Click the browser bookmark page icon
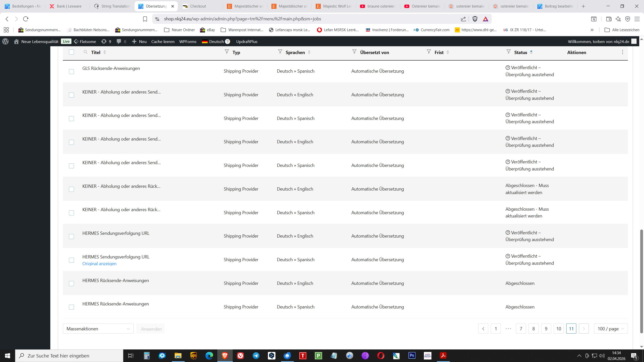This screenshot has height=362, width=644. [145, 19]
